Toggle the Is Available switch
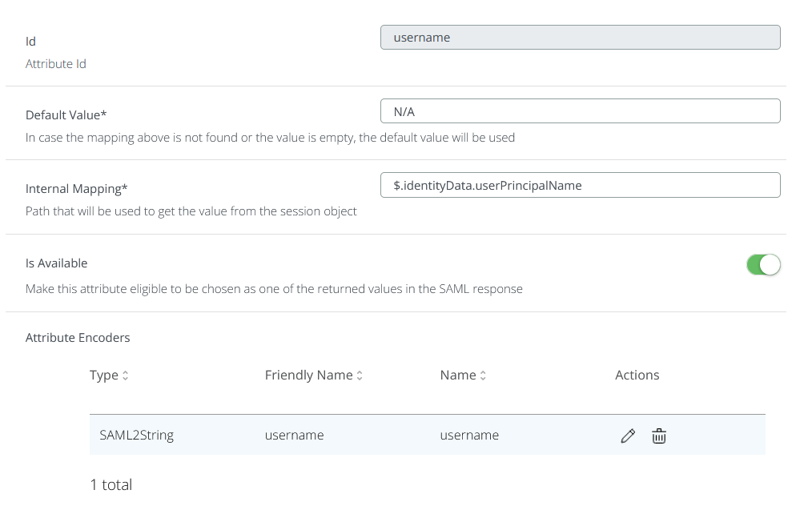 [x=762, y=265]
